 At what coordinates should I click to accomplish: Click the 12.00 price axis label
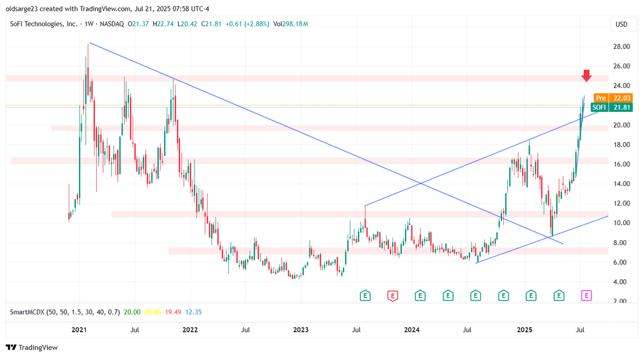621,203
